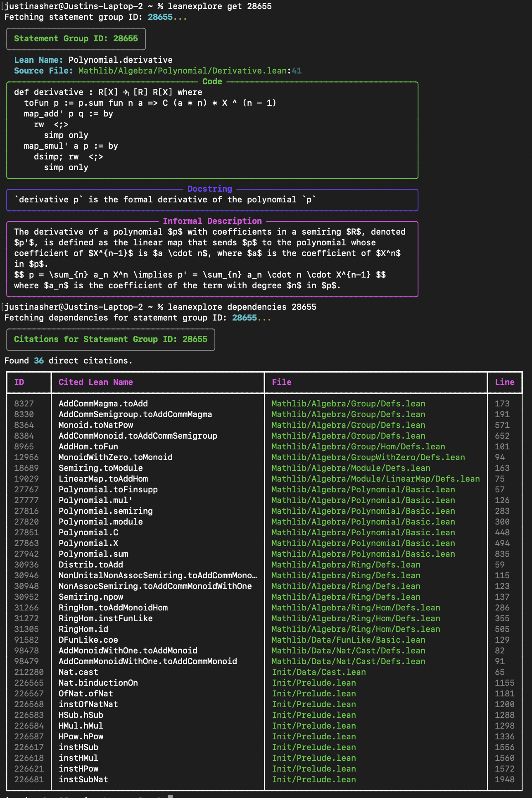This screenshot has width=532, height=798.
Task: Click file path for Monoid.toNatPow row
Action: [x=348, y=425]
